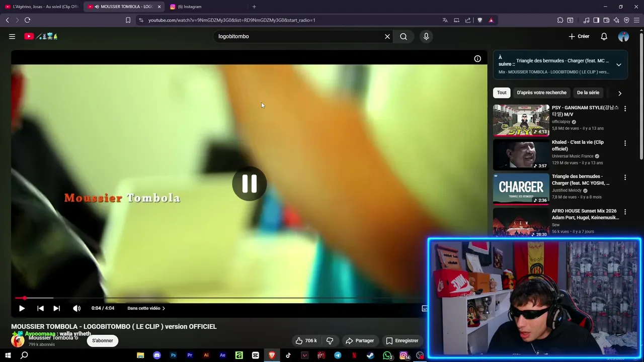Screen dimensions: 644x362
Task: Start voice search with the microphone
Action: [x=426, y=36]
